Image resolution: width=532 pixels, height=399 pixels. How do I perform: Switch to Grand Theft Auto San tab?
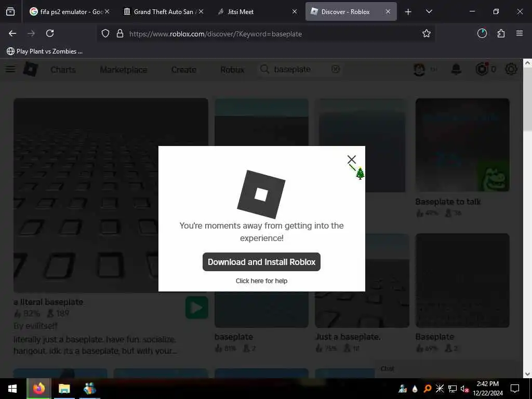coord(164,11)
